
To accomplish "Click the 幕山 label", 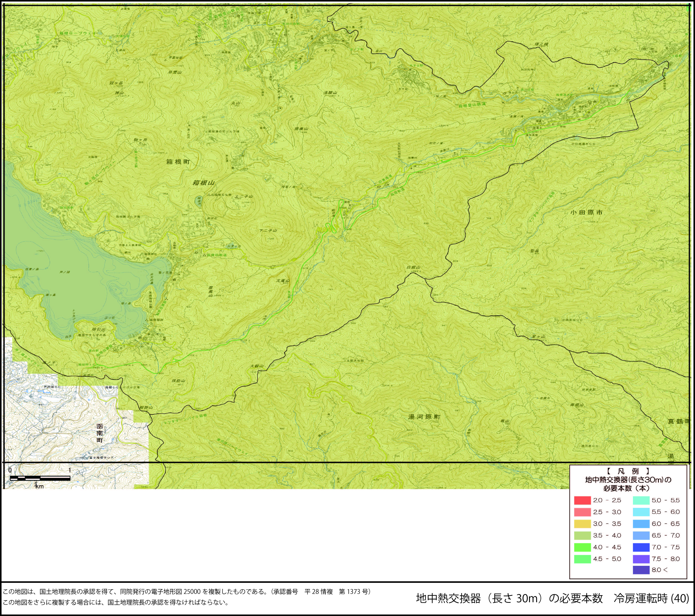I will (505, 421).
